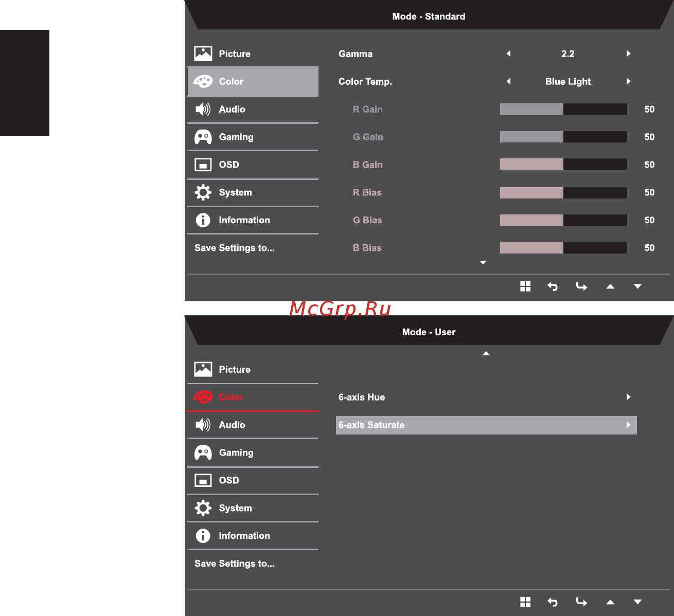The width and height of the screenshot is (674, 616).
Task: Click the R Gain label
Action: click(368, 109)
